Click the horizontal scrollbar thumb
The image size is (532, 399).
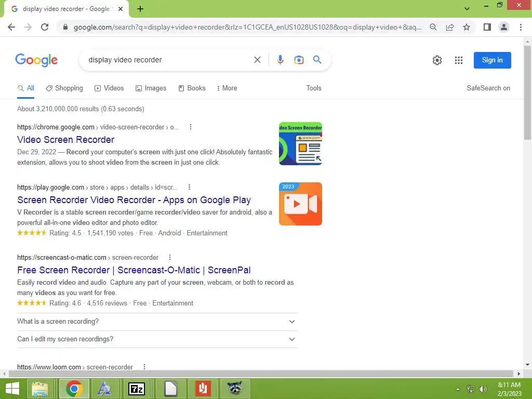[x=261, y=374]
